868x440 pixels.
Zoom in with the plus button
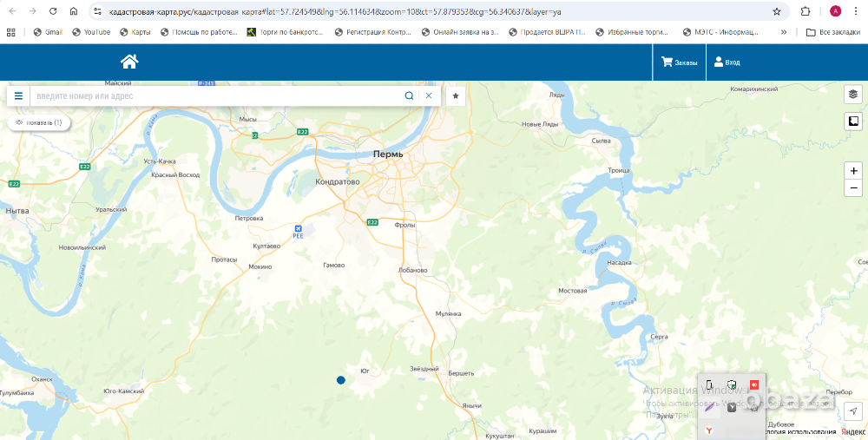pos(854,171)
